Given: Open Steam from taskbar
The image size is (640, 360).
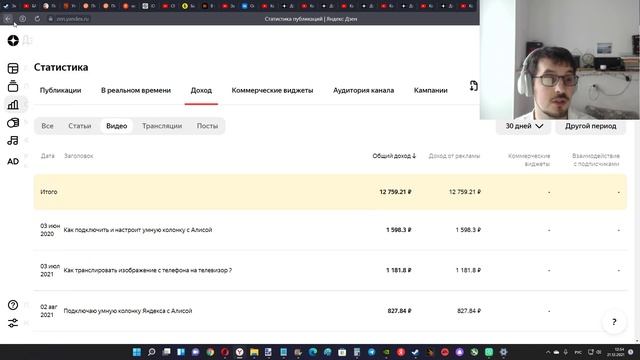Looking at the screenshot, I should tap(416, 352).
